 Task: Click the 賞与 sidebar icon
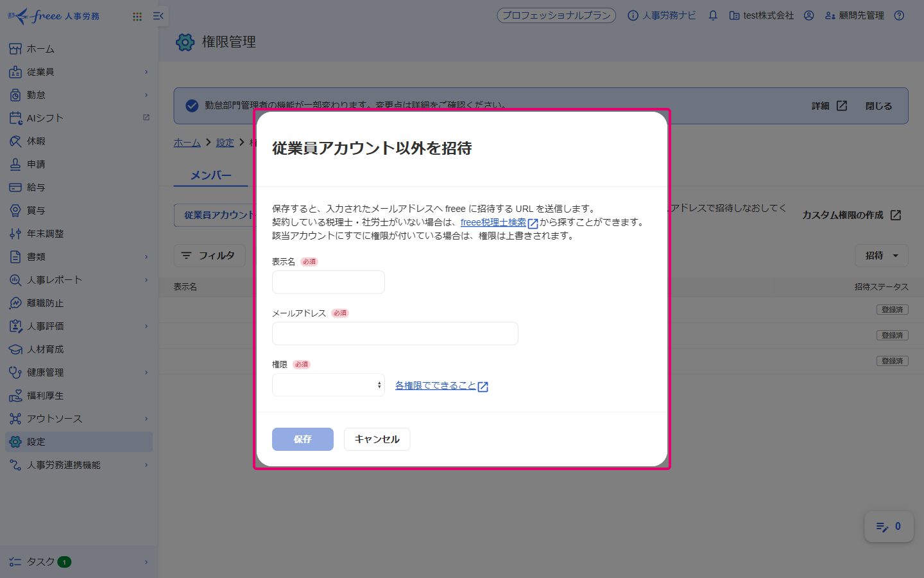click(x=15, y=211)
